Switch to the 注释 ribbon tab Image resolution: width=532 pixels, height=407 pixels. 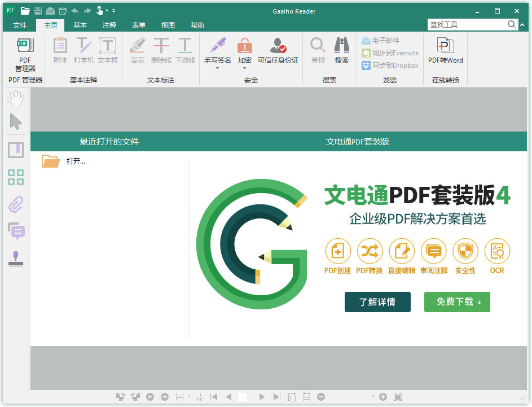109,25
